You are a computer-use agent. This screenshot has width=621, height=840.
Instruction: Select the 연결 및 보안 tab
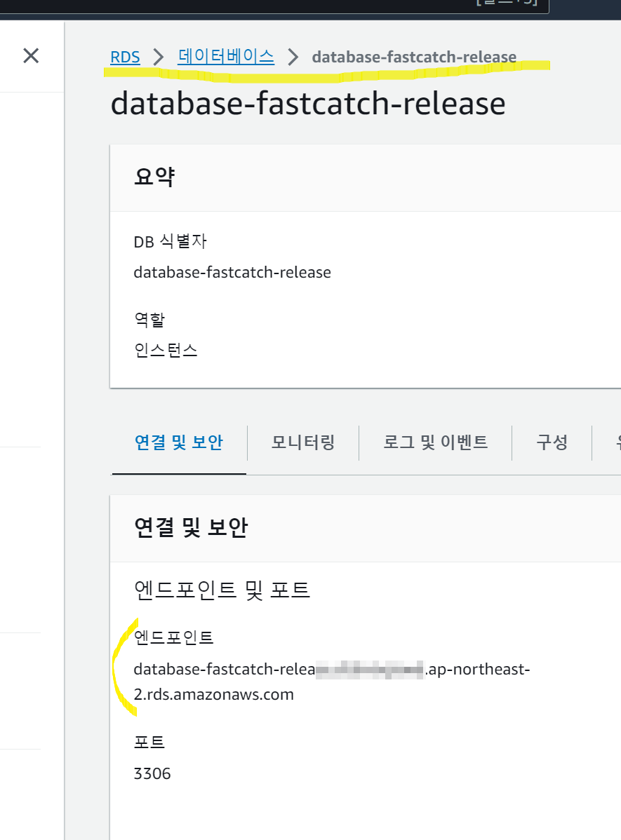point(178,442)
